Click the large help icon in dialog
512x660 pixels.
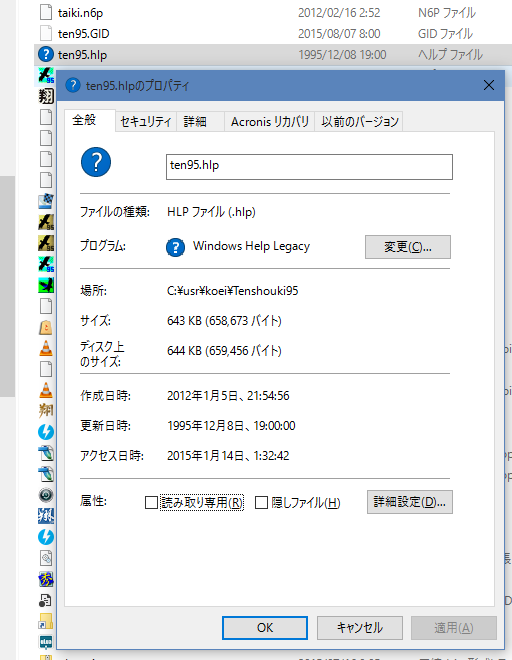pos(96,162)
